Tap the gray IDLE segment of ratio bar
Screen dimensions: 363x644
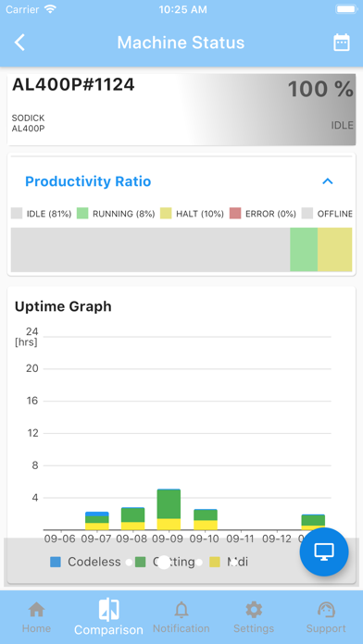150,250
